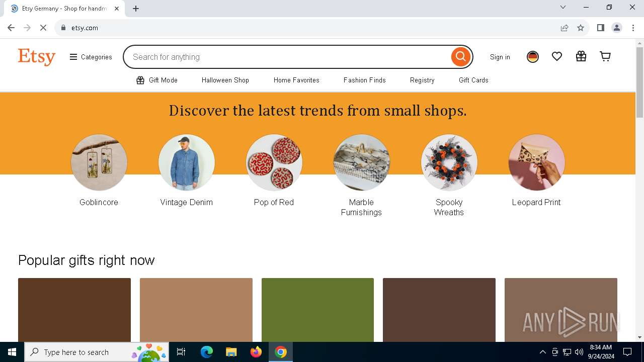
Task: Open Gift Cards
Action: pos(473,80)
